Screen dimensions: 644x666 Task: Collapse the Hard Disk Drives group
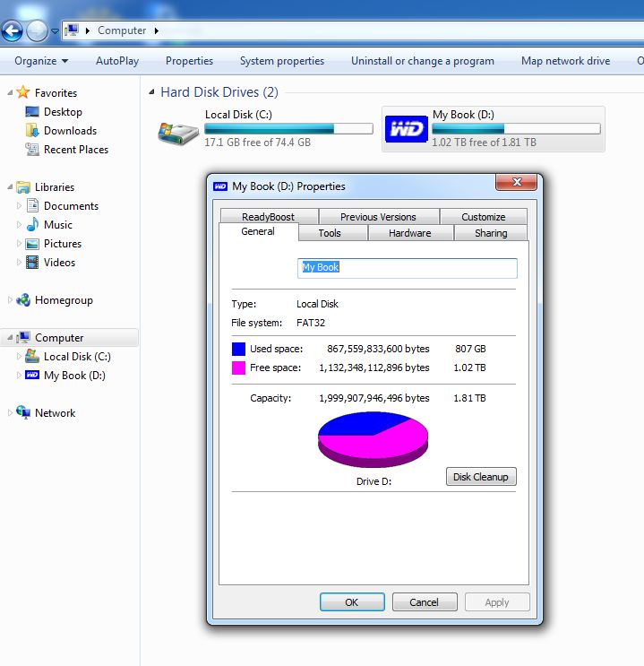(152, 93)
